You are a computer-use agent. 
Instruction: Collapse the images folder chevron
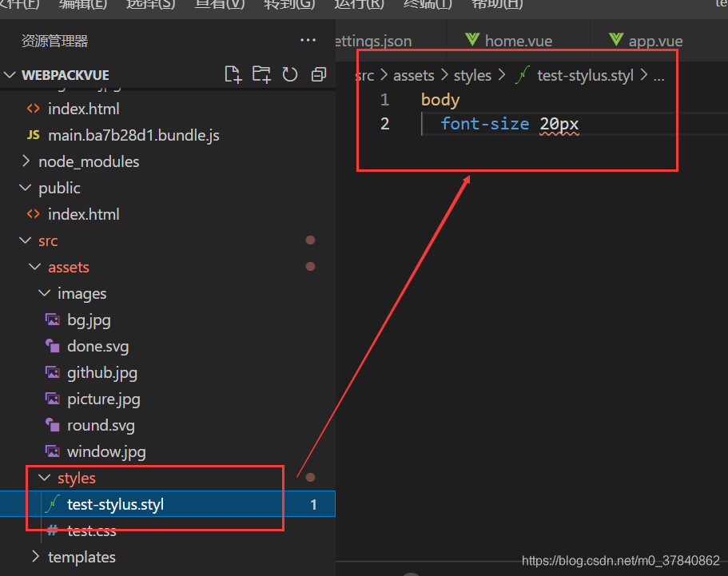45,293
